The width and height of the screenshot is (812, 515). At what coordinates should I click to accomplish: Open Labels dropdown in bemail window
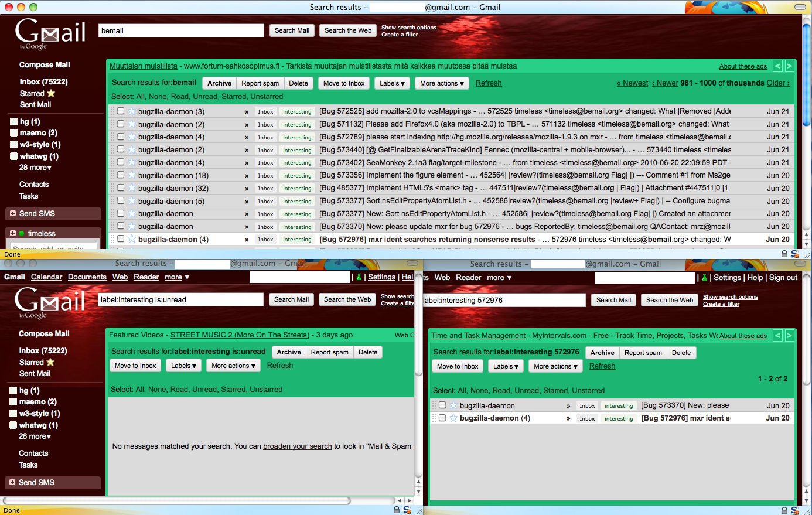[x=392, y=83]
